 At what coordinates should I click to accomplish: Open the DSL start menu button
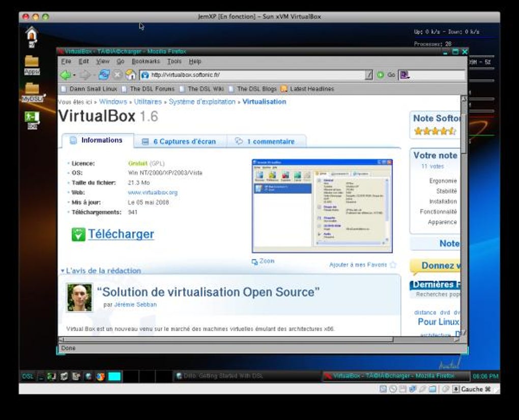pyautogui.click(x=27, y=376)
